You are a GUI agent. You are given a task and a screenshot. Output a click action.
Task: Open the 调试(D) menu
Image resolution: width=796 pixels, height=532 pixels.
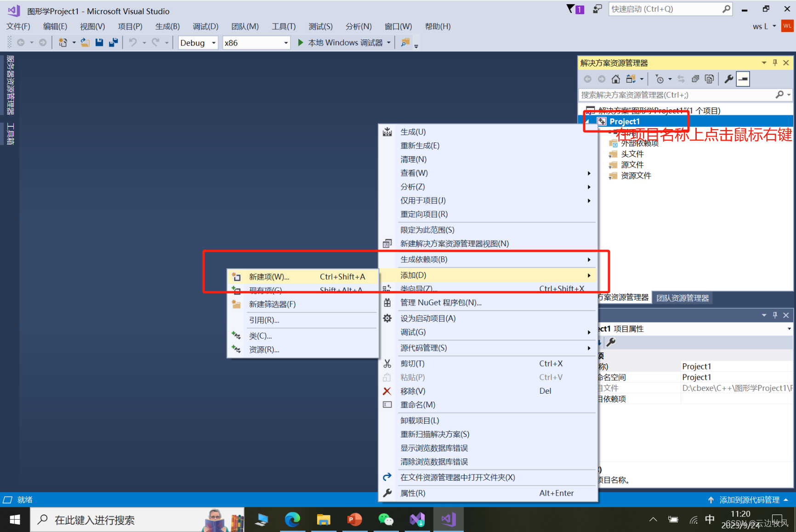pos(205,26)
